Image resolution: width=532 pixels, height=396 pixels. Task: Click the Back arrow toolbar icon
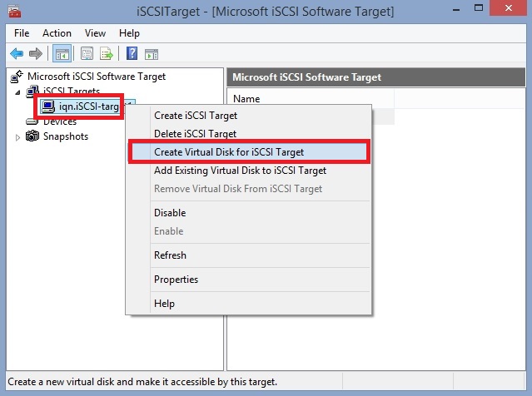tap(17, 53)
